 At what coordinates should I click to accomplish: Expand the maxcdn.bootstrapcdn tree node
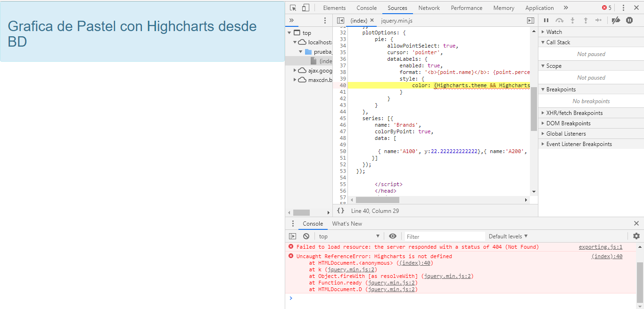[295, 80]
